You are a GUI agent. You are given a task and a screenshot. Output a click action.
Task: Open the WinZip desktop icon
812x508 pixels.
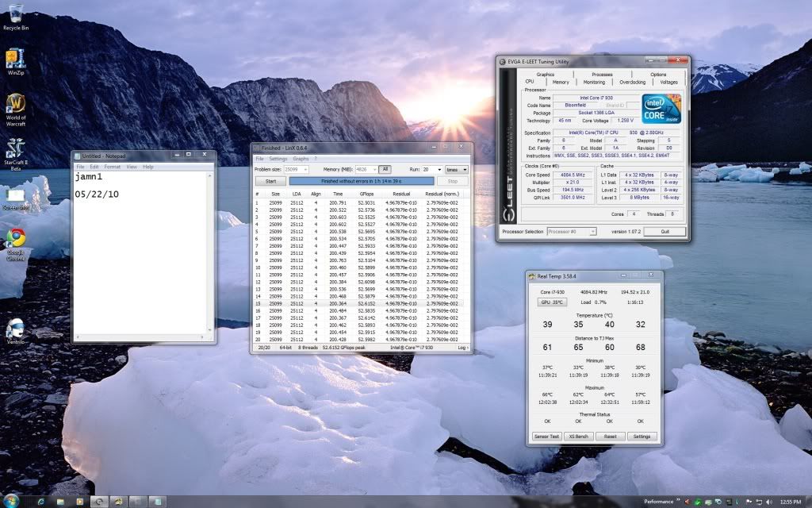click(x=16, y=60)
